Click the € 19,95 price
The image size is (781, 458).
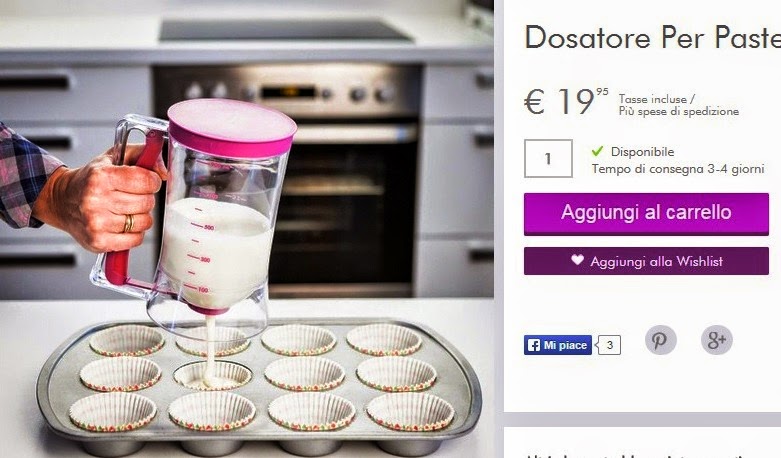(566, 101)
